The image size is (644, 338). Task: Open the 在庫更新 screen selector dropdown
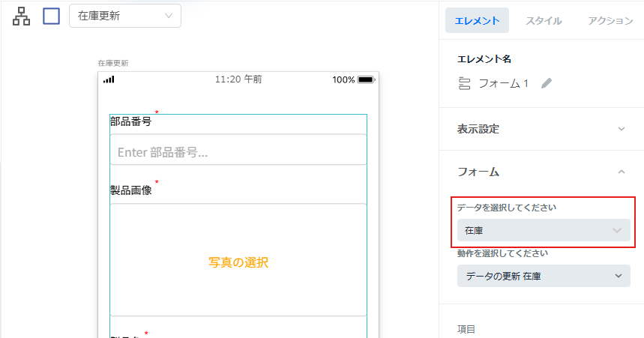[x=125, y=16]
